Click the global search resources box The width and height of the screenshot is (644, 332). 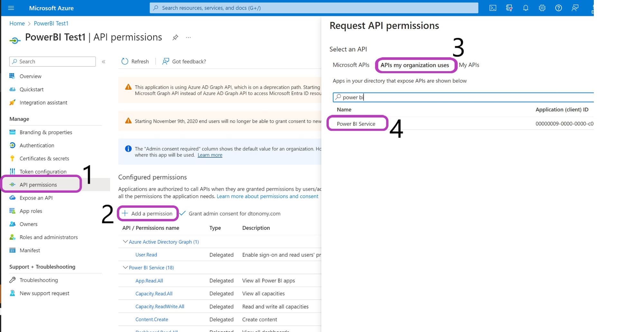pyautogui.click(x=314, y=8)
